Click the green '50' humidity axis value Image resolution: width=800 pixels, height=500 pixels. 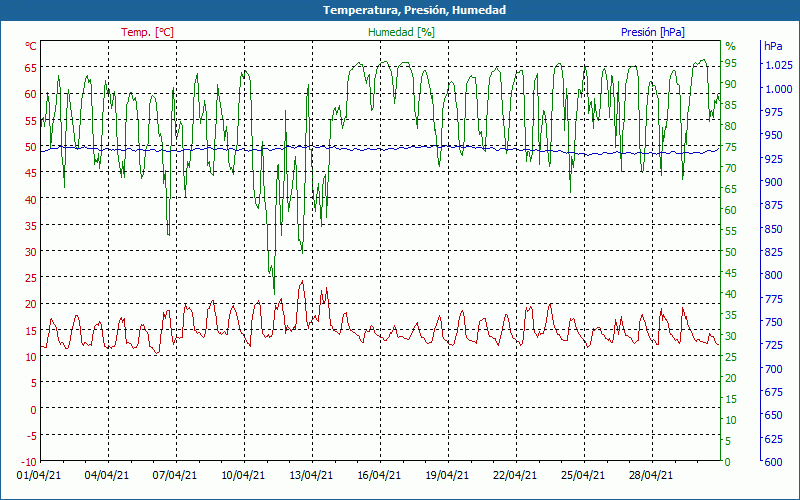pos(731,252)
